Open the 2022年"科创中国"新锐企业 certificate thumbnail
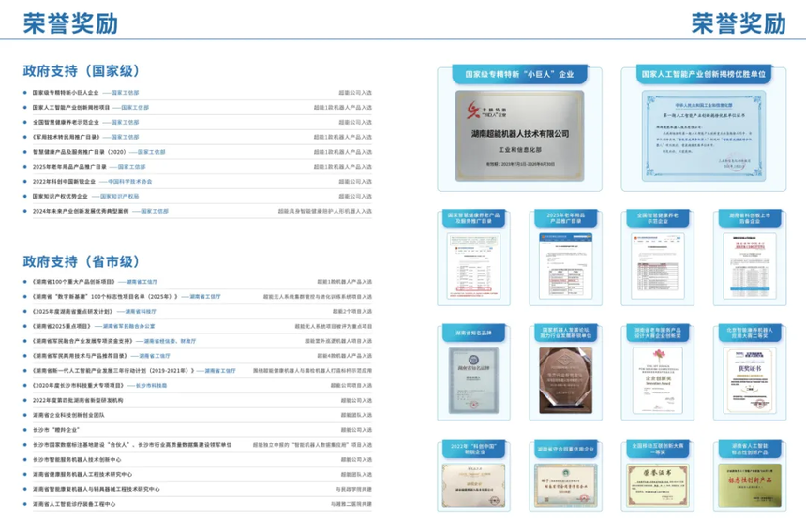 pos(473,486)
